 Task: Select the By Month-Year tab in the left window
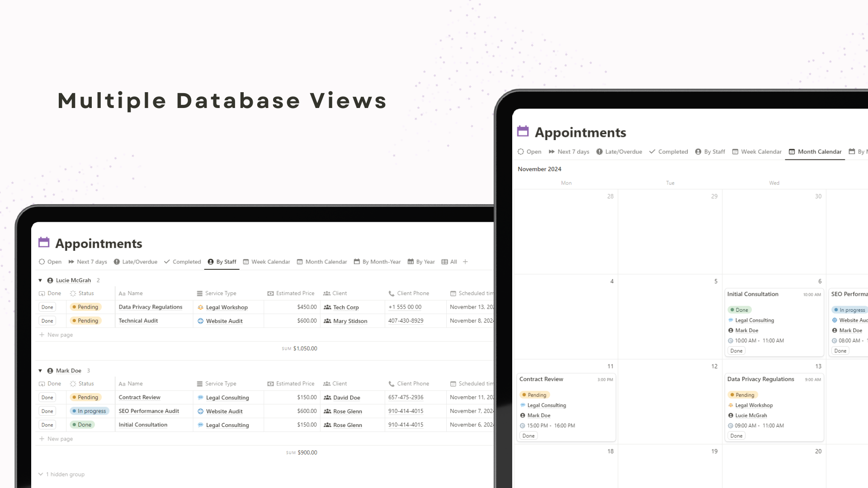(377, 262)
